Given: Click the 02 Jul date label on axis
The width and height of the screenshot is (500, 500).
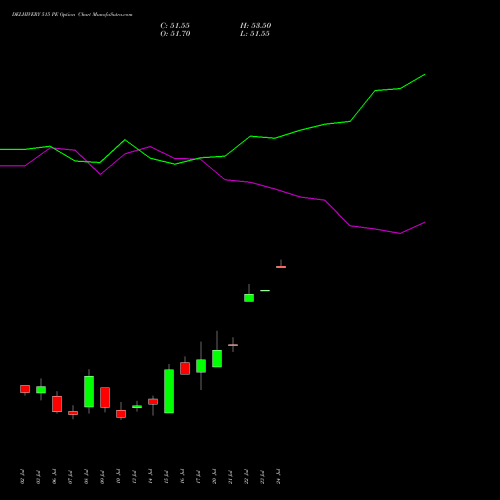Looking at the screenshot, I should point(23,476).
